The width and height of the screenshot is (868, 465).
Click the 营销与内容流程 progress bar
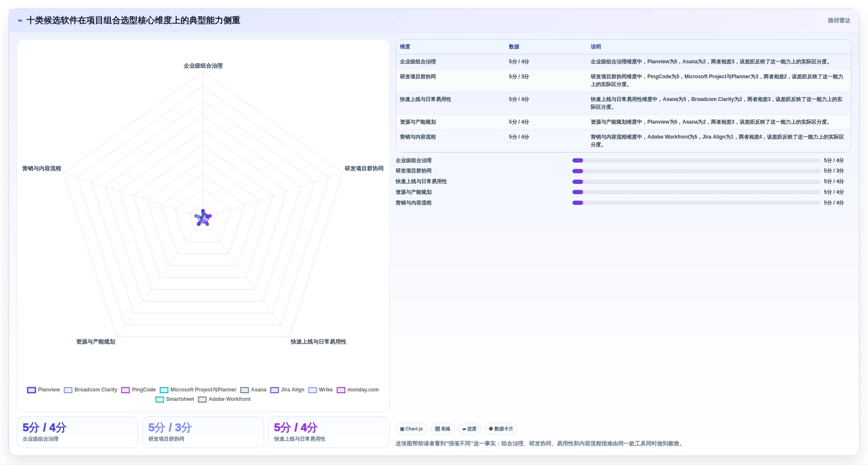click(696, 203)
